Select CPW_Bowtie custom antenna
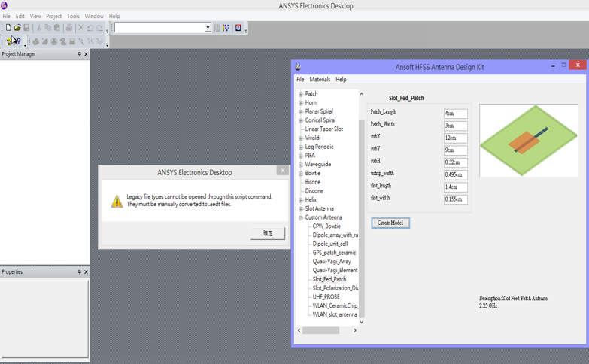 (x=326, y=226)
